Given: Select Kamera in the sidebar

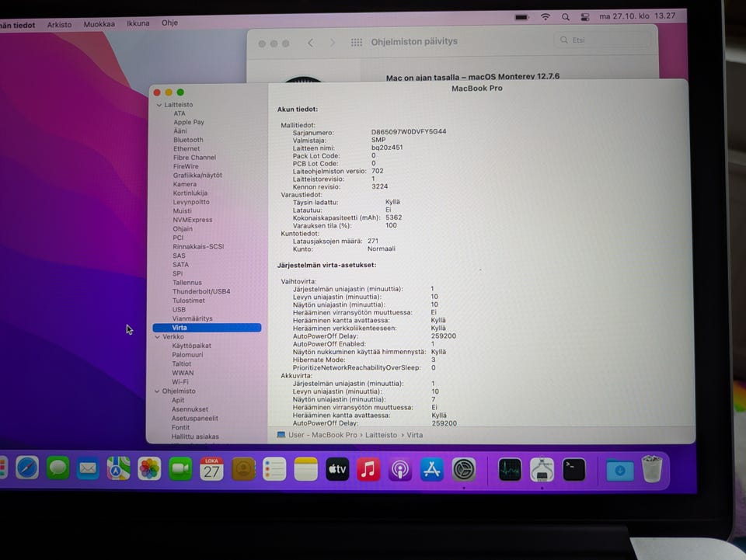Looking at the screenshot, I should [x=185, y=184].
